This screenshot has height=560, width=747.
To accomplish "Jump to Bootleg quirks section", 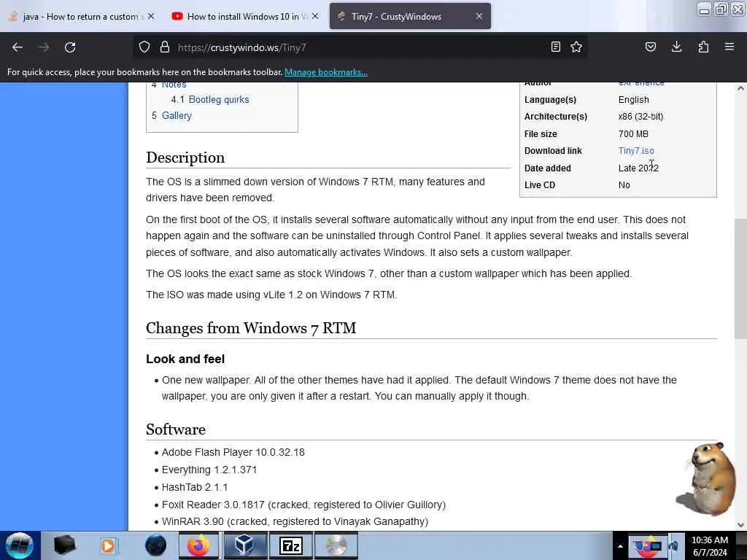I will point(219,99).
